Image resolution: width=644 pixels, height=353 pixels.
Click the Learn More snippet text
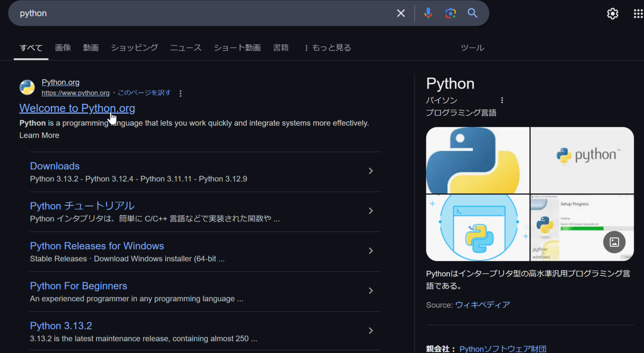[39, 135]
